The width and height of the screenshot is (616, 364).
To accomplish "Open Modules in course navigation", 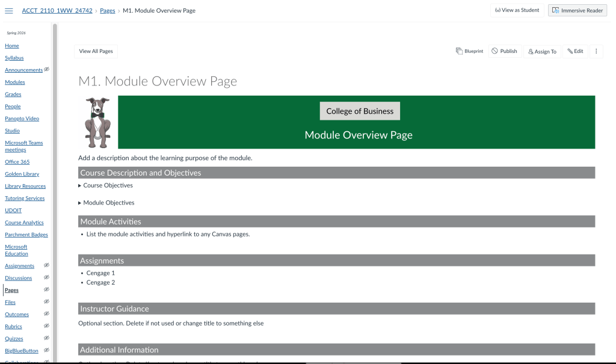I will [15, 82].
